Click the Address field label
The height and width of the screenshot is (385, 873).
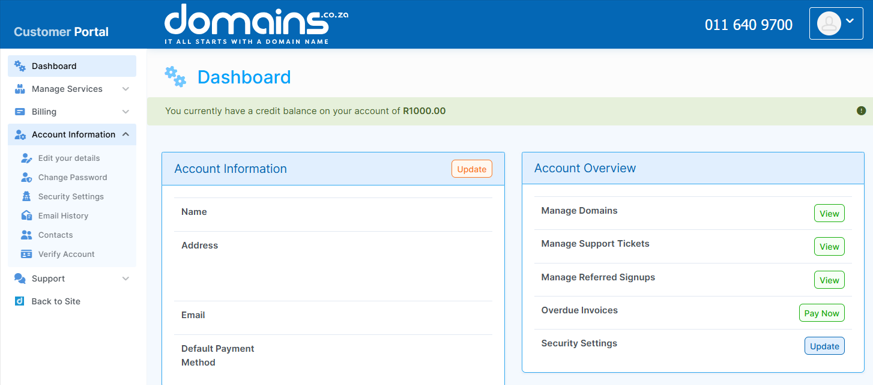tap(199, 245)
